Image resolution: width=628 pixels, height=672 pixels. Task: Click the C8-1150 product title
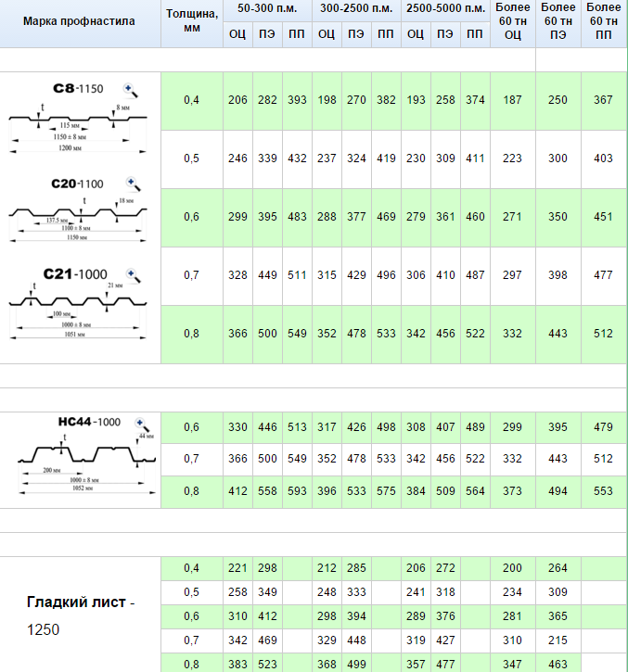[x=78, y=89]
